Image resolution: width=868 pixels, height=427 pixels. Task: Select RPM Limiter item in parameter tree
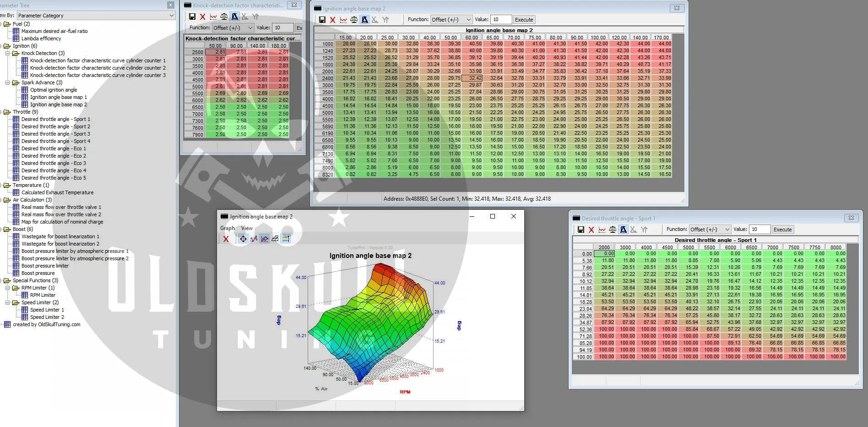[43, 295]
